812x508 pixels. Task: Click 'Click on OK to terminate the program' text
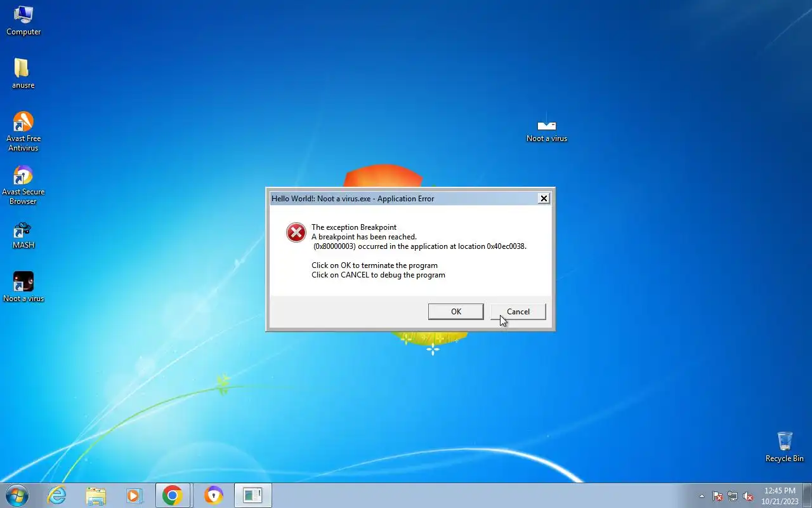point(374,265)
